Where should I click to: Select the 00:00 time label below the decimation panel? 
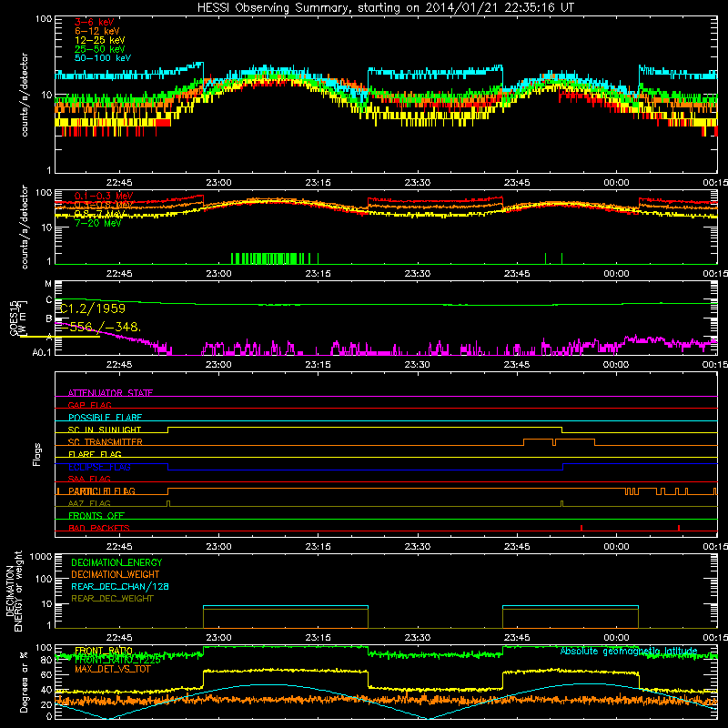(x=617, y=638)
